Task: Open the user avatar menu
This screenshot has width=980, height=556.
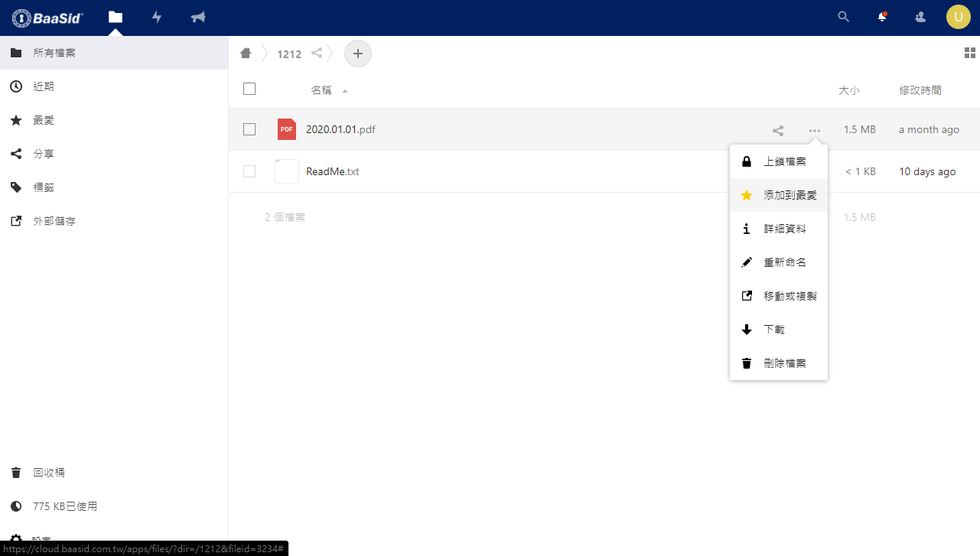Action: [x=958, y=17]
